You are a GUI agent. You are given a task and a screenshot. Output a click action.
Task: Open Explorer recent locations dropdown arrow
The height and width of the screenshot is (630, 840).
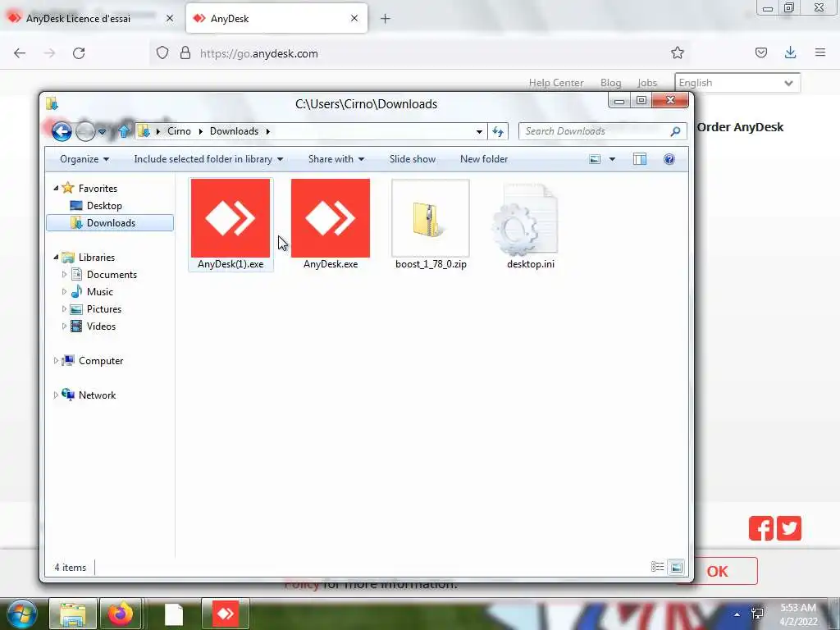pyautogui.click(x=102, y=131)
